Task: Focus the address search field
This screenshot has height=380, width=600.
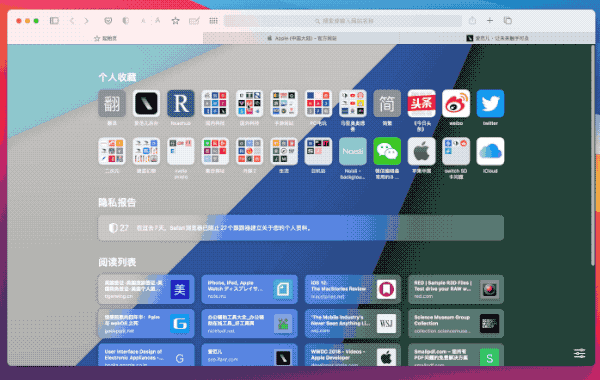Action: point(343,21)
